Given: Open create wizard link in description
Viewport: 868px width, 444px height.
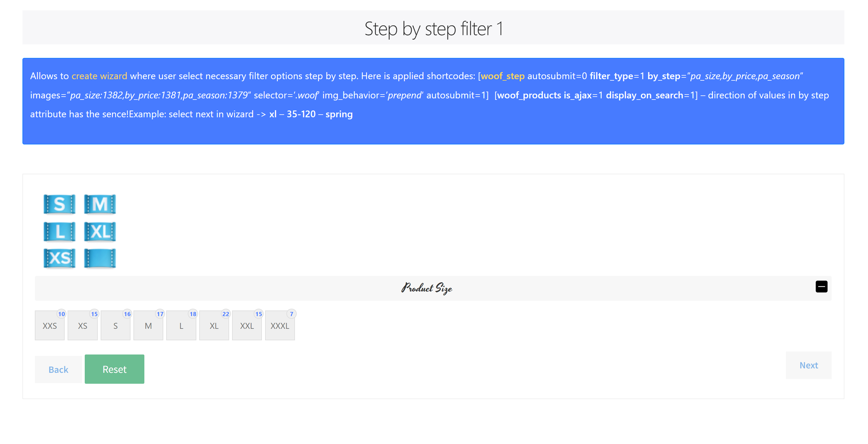Looking at the screenshot, I should [x=99, y=76].
